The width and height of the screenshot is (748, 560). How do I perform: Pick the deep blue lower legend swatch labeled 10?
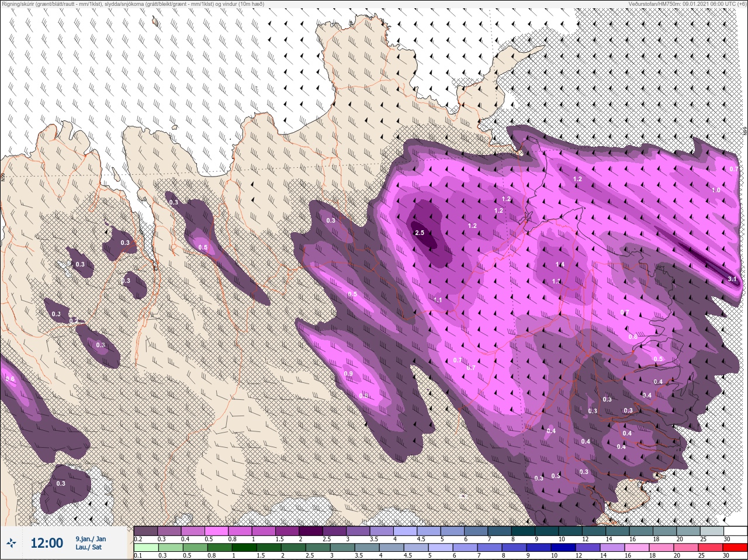(x=563, y=548)
